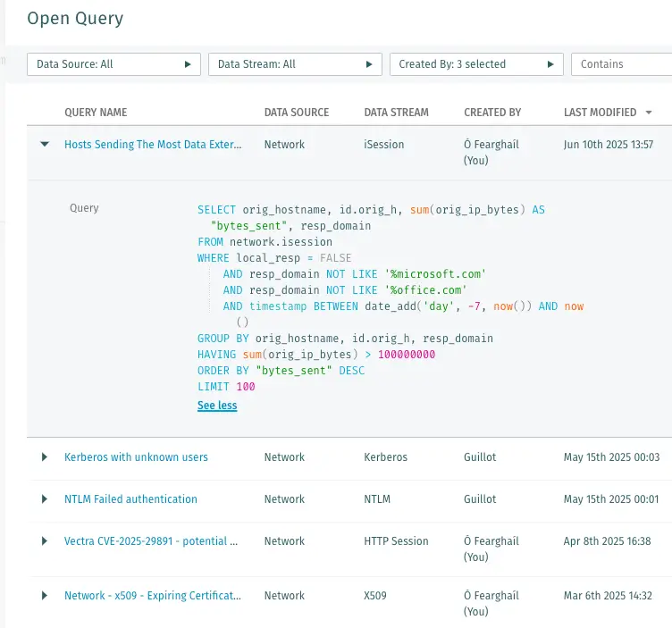This screenshot has width=672, height=628.
Task: Expand the Vectra CVE-2025-29891 row
Action: [x=45, y=541]
